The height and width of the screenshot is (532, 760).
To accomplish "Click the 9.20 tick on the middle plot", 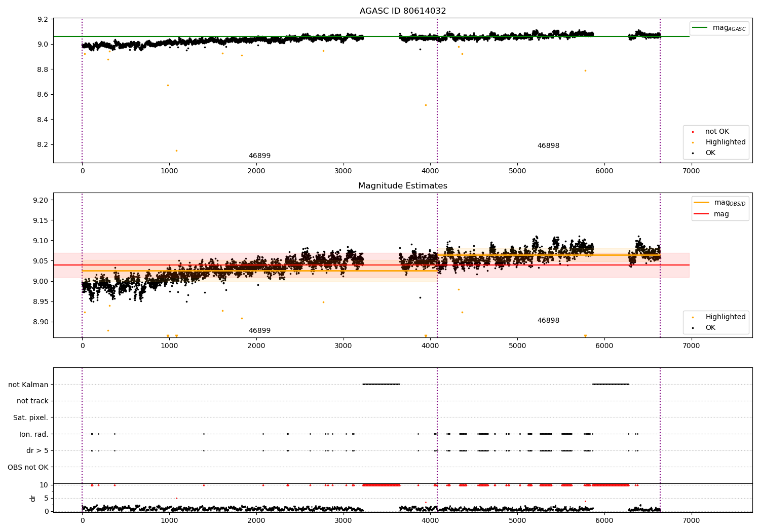I will coord(41,200).
